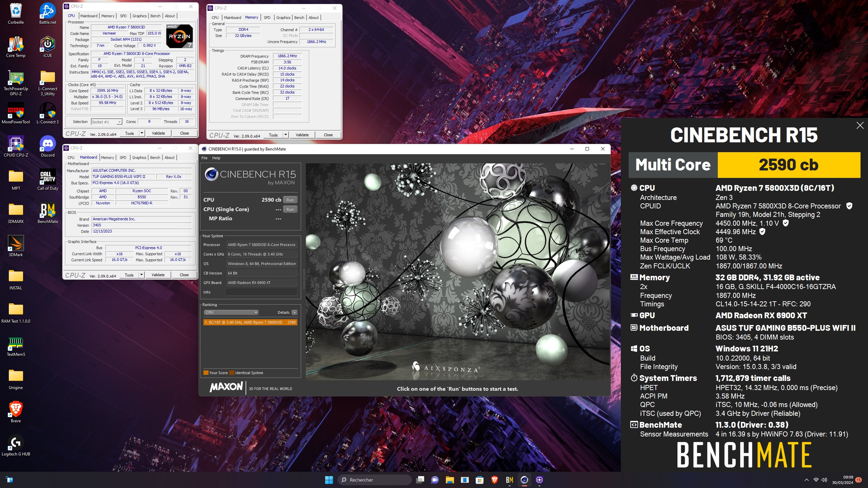Launch Brave browser desktop shortcut
Image resolution: width=868 pixels, height=488 pixels.
coord(16,412)
